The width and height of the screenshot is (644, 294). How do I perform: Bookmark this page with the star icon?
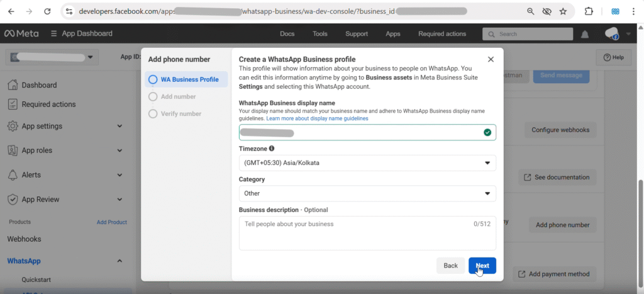pyautogui.click(x=563, y=11)
